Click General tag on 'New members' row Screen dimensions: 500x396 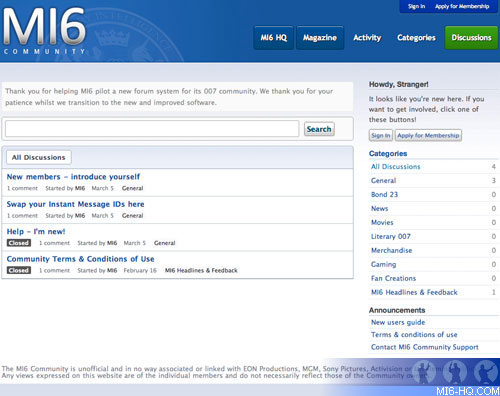pos(132,188)
